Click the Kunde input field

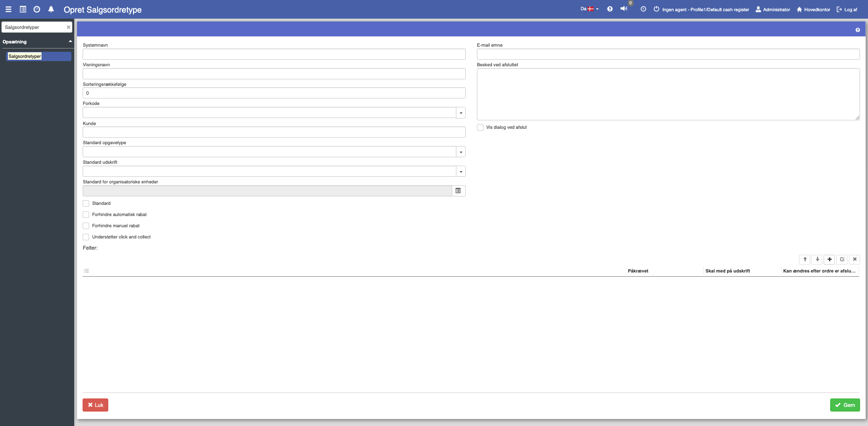coord(274,133)
